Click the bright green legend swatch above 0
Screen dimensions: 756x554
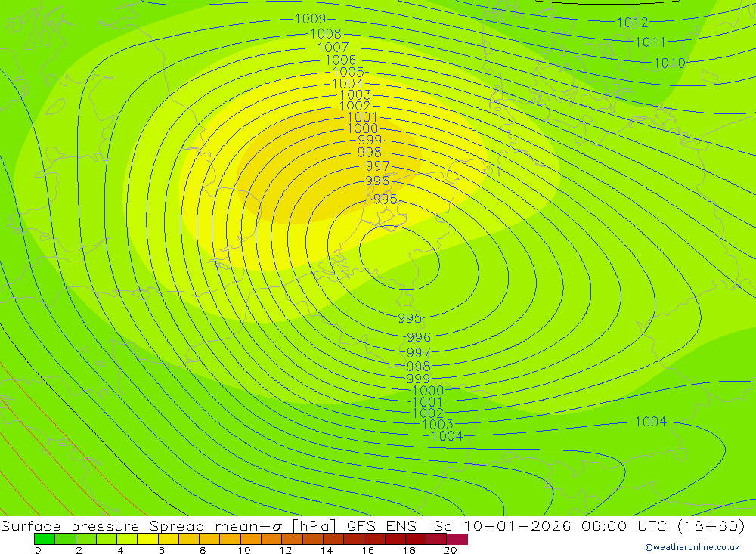click(45, 539)
